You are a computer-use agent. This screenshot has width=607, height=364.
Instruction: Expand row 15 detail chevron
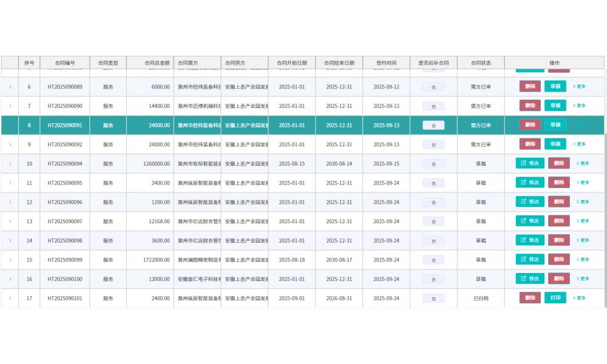tap(10, 260)
